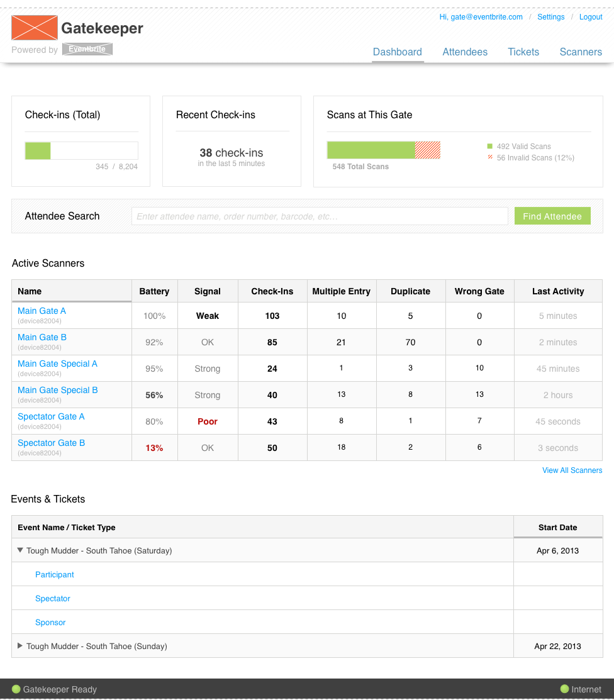
Task: Click the Find Attendee button
Action: pos(552,216)
